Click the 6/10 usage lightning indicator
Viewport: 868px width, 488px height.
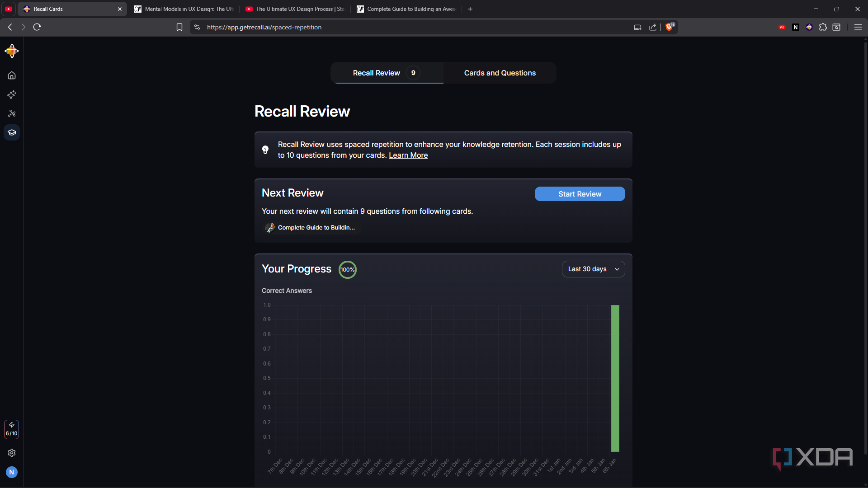[x=12, y=429]
